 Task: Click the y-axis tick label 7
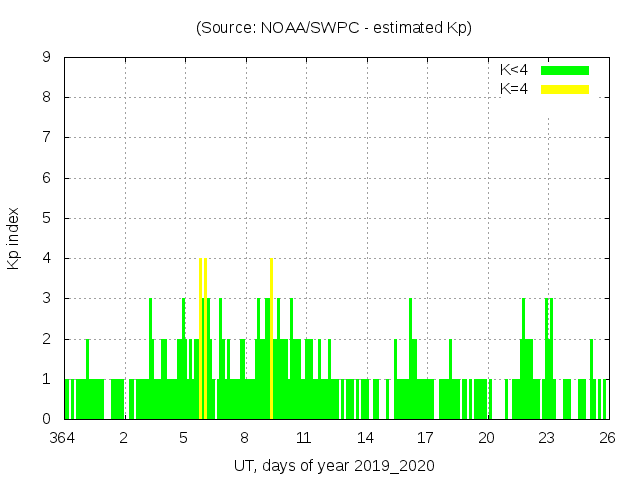click(x=47, y=138)
